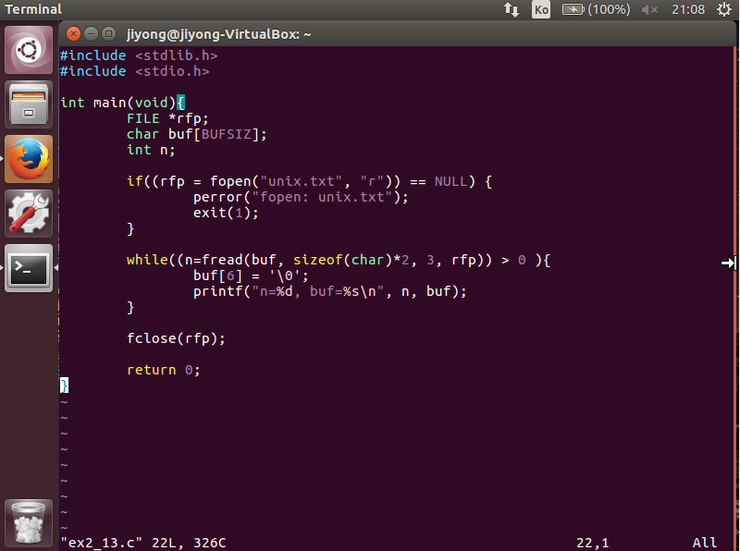Click on 'exit(1);' line
Screen dimensions: 740x551
click(x=226, y=213)
